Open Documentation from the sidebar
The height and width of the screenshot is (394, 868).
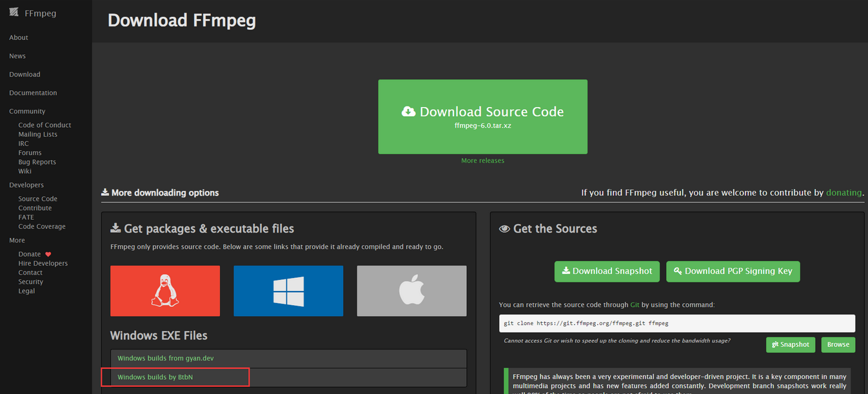(x=33, y=93)
